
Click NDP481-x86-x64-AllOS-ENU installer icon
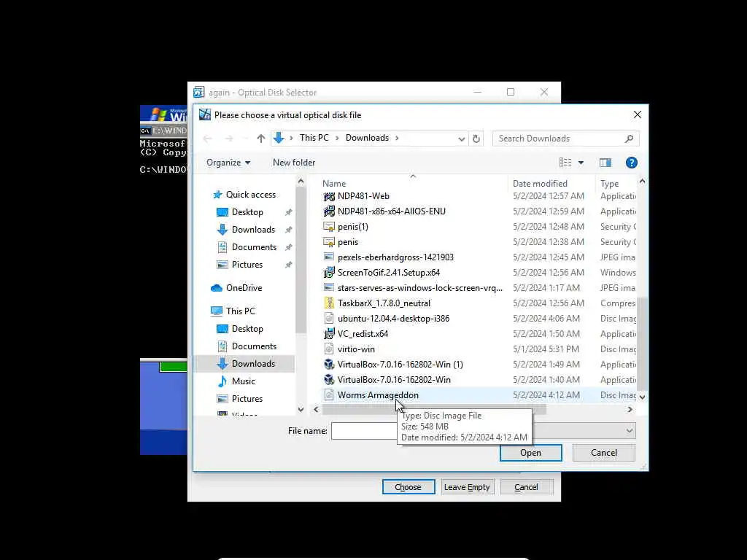(x=329, y=211)
